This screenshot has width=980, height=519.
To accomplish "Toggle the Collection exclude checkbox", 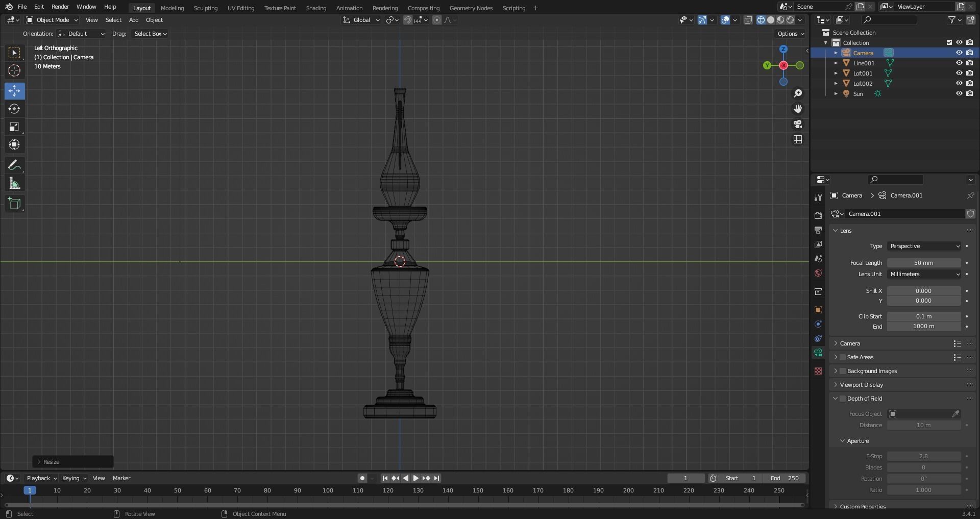I will coord(949,42).
